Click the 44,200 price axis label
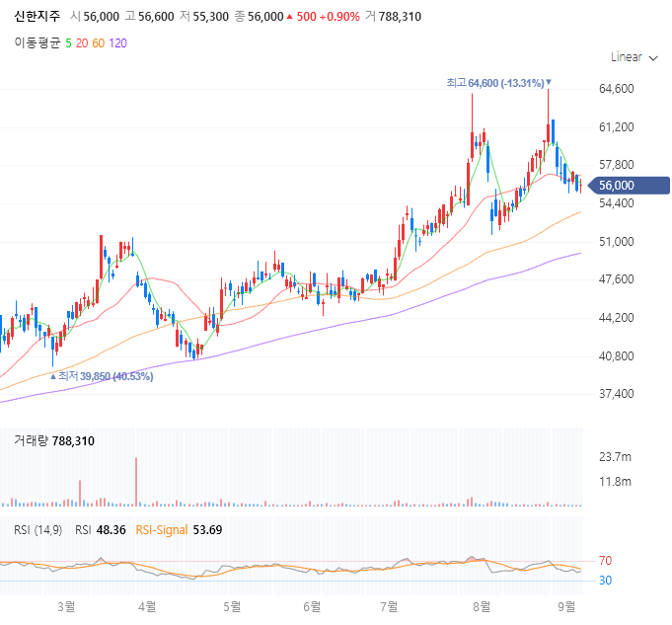Viewport: 672px width, 625px height. [x=617, y=318]
